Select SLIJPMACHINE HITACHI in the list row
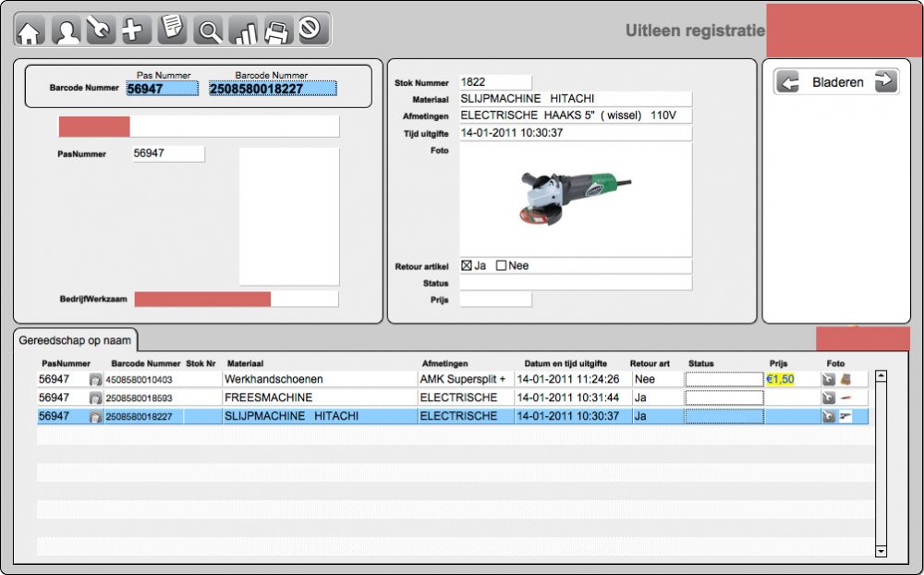The image size is (924, 575). click(320, 416)
